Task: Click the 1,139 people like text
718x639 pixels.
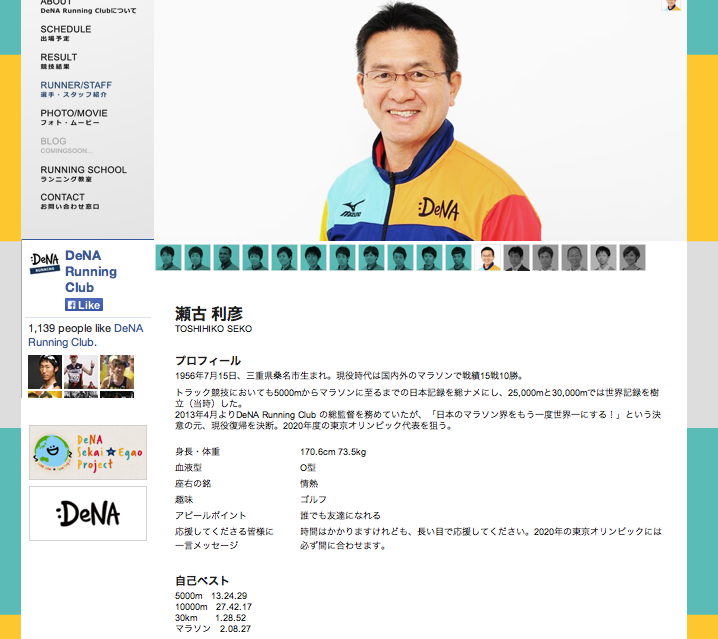Action: [x=70, y=328]
